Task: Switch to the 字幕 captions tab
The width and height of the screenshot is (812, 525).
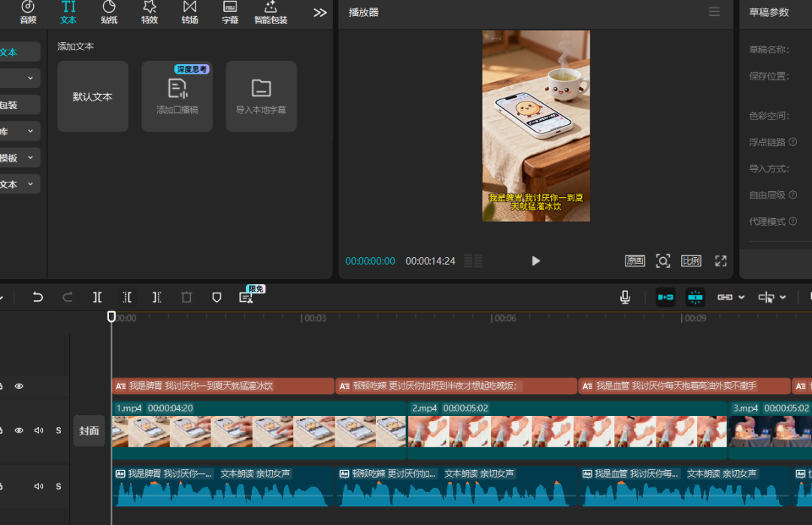Action: [x=230, y=12]
